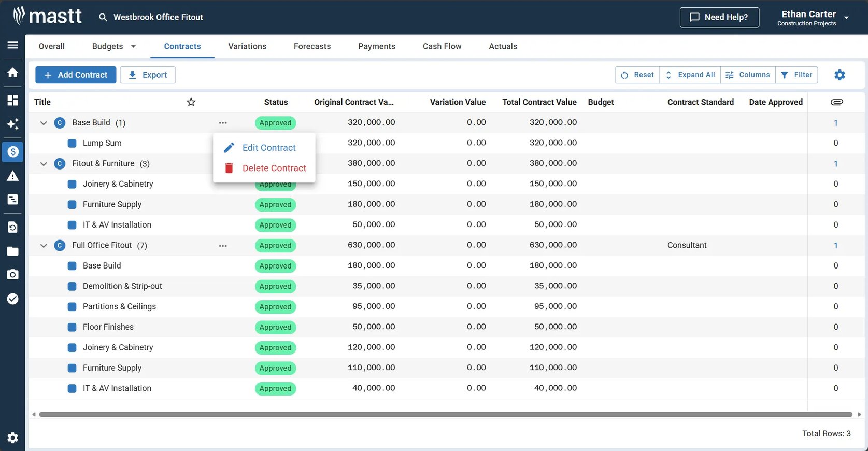Select the Demolition & Strip-out blue square
This screenshot has width=868, height=451.
coord(72,286)
